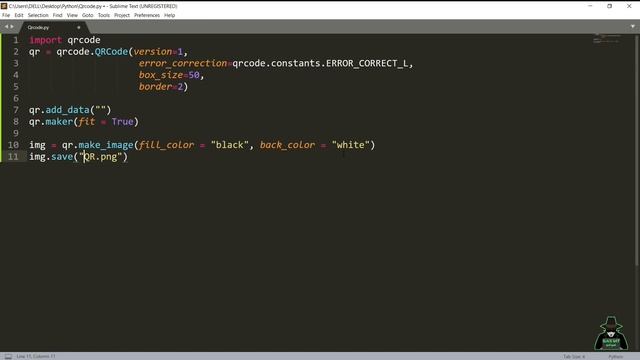Click the "white" string on line 10
640x360 pixels.
[x=351, y=145]
